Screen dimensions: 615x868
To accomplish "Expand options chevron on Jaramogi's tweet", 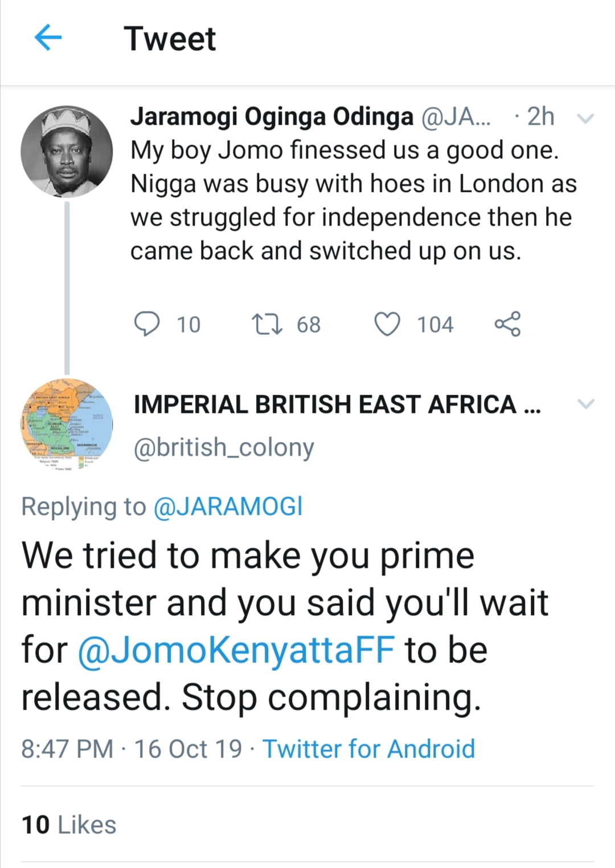I will [585, 118].
